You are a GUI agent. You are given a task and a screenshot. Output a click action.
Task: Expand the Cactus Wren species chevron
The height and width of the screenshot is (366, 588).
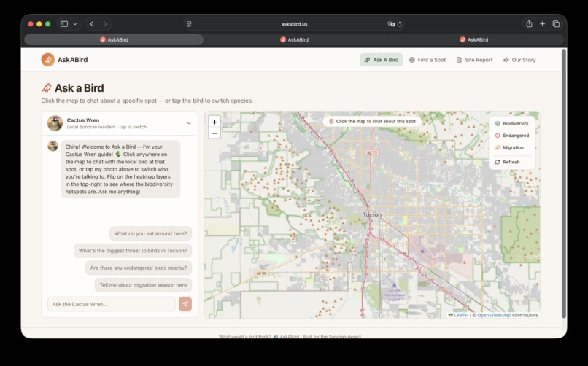click(x=189, y=123)
